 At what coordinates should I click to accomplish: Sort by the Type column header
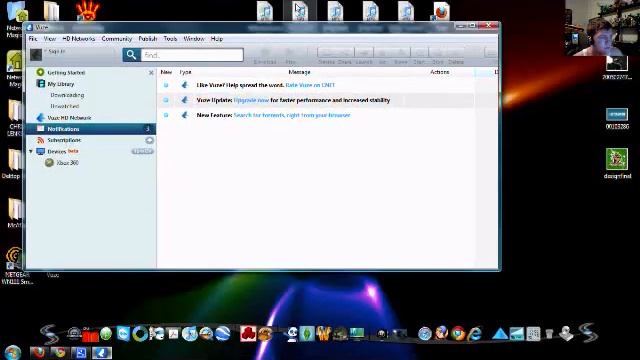pyautogui.click(x=185, y=72)
